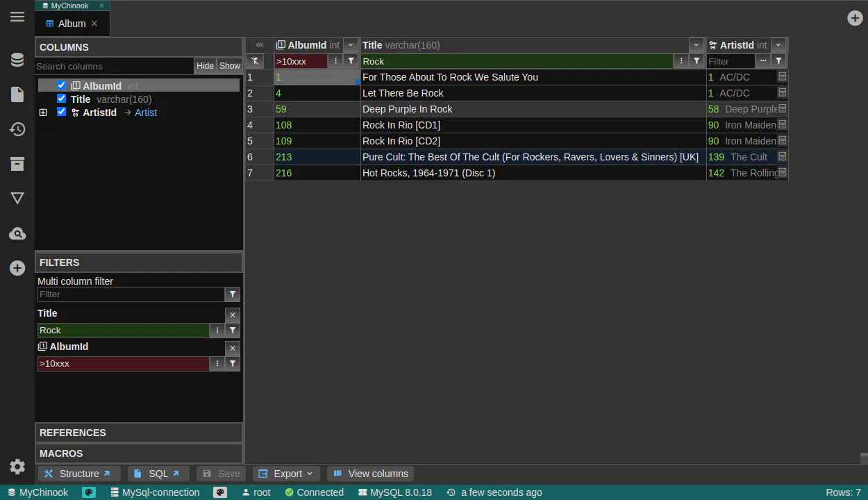Uncheck the Title column checkbox

tap(62, 99)
